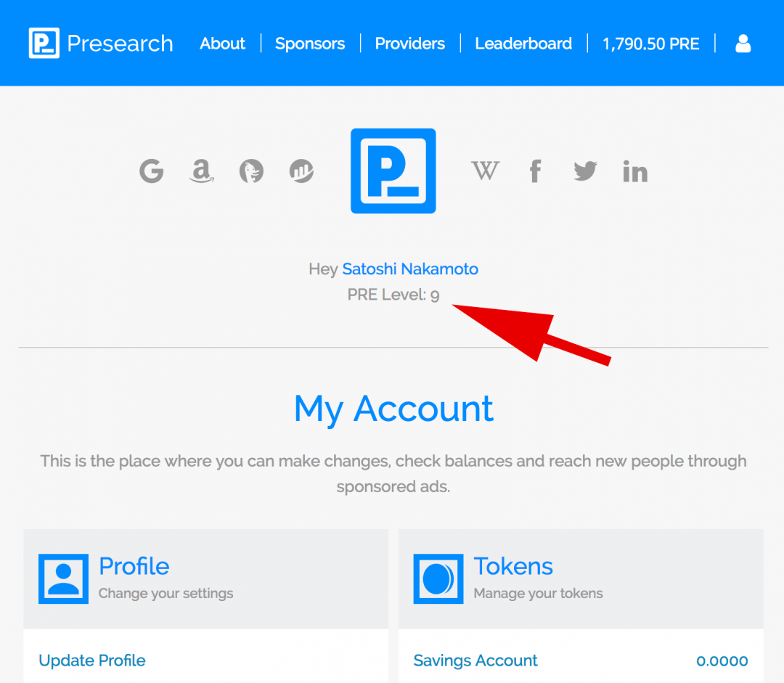Click the large central Presearch logo
This screenshot has width=784, height=683.
393,171
